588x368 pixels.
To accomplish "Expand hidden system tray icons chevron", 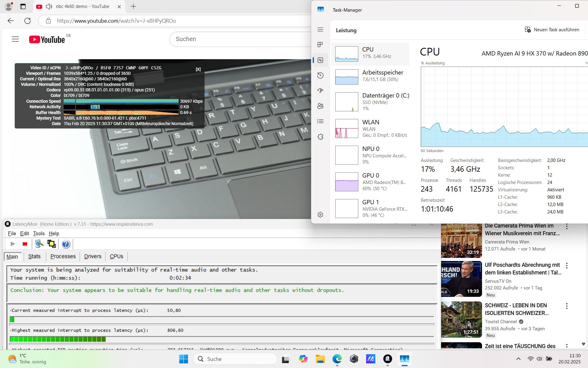I will [518, 359].
